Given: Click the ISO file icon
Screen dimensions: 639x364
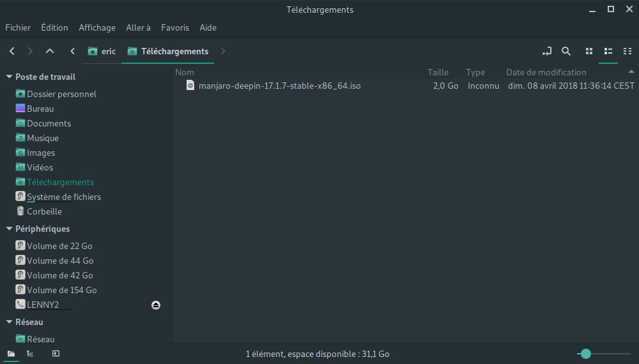Looking at the screenshot, I should point(190,85).
